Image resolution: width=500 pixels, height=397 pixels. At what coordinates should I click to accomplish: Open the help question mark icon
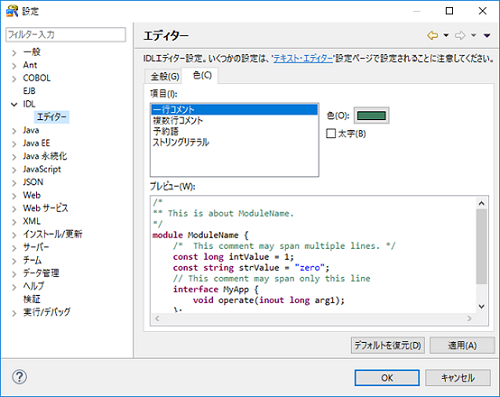point(19,377)
